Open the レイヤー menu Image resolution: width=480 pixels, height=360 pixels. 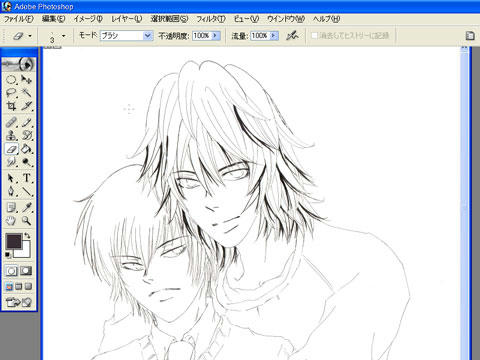pyautogui.click(x=126, y=19)
